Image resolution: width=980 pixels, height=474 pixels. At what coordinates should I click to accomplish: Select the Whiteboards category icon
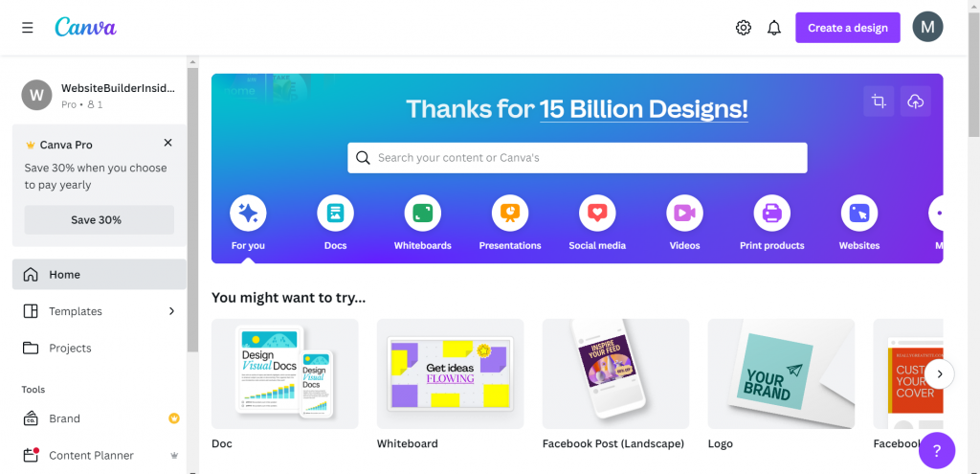pos(422,214)
